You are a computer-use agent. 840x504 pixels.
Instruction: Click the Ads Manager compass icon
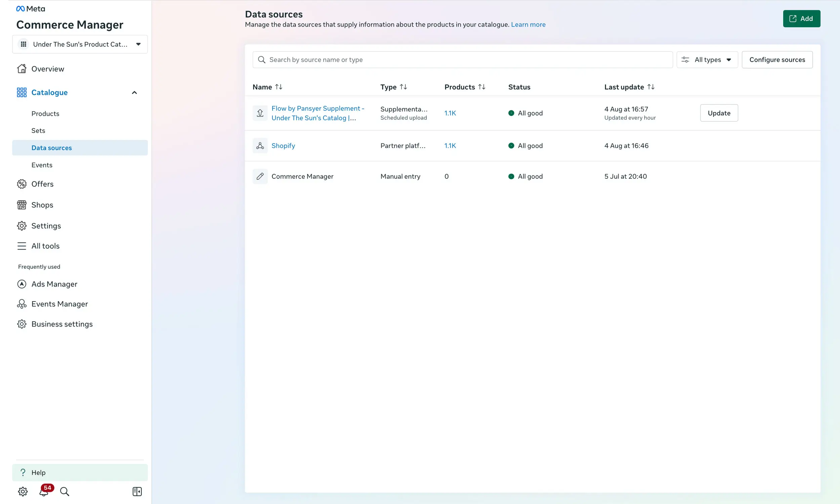[22, 284]
